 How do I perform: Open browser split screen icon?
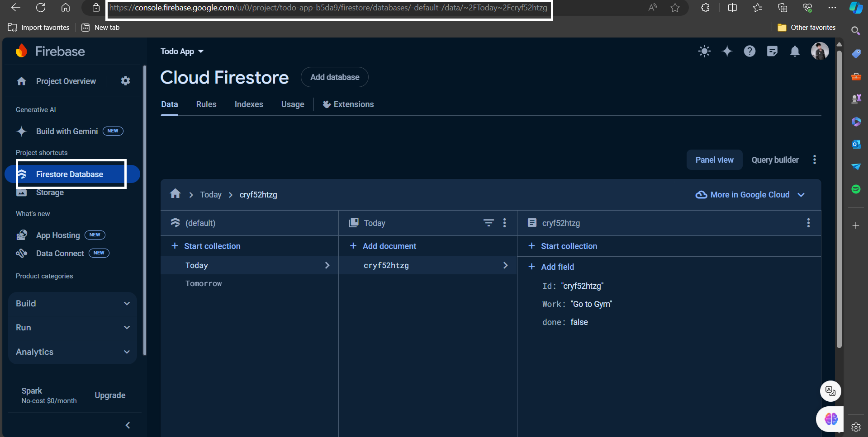732,8
